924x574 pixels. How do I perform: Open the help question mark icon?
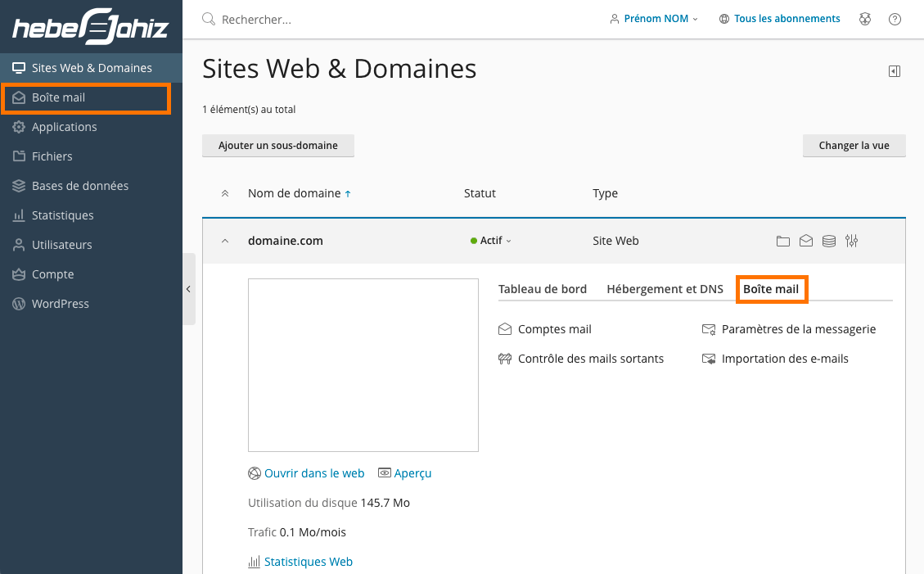point(895,19)
